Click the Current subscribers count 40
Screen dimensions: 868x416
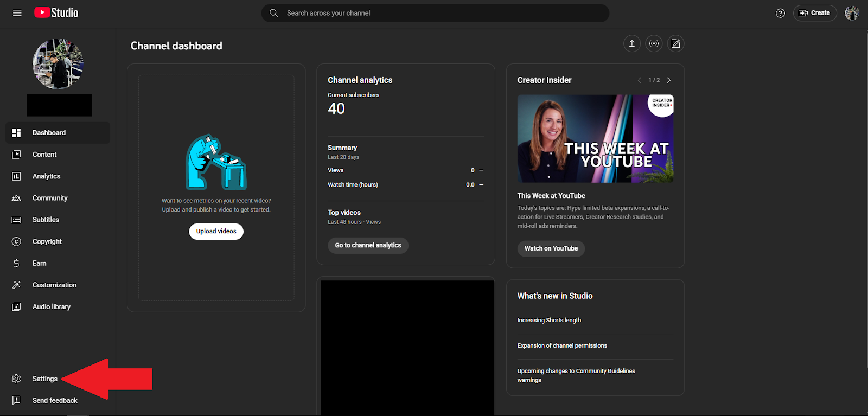tap(336, 108)
